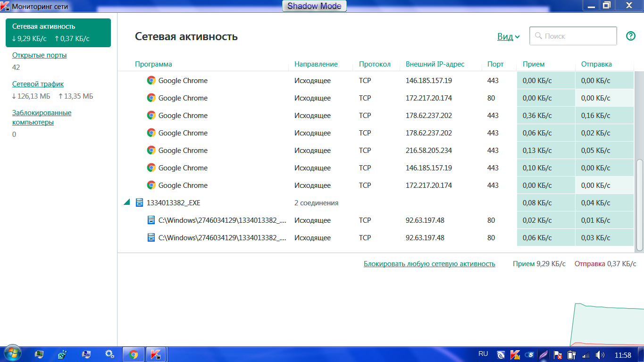Screen dimensions: 644x362
Task: Collapse the 1334013382_.EXE connections group
Action: [126, 202]
